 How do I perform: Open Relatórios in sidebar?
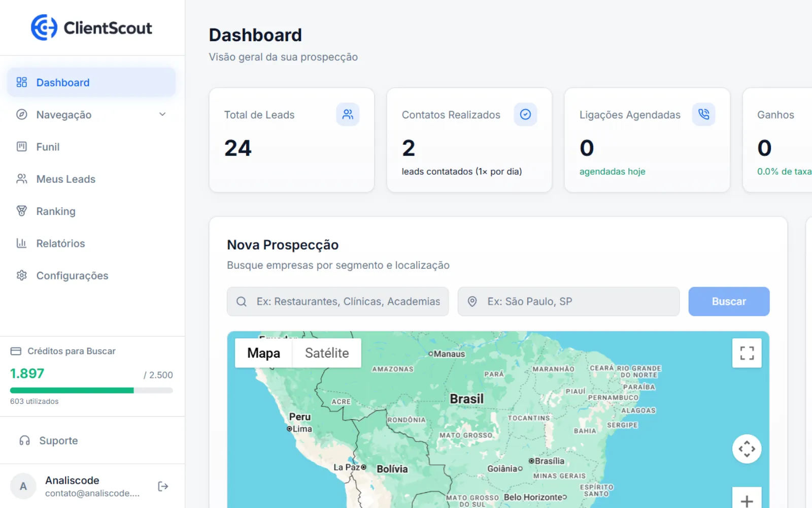click(x=91, y=243)
